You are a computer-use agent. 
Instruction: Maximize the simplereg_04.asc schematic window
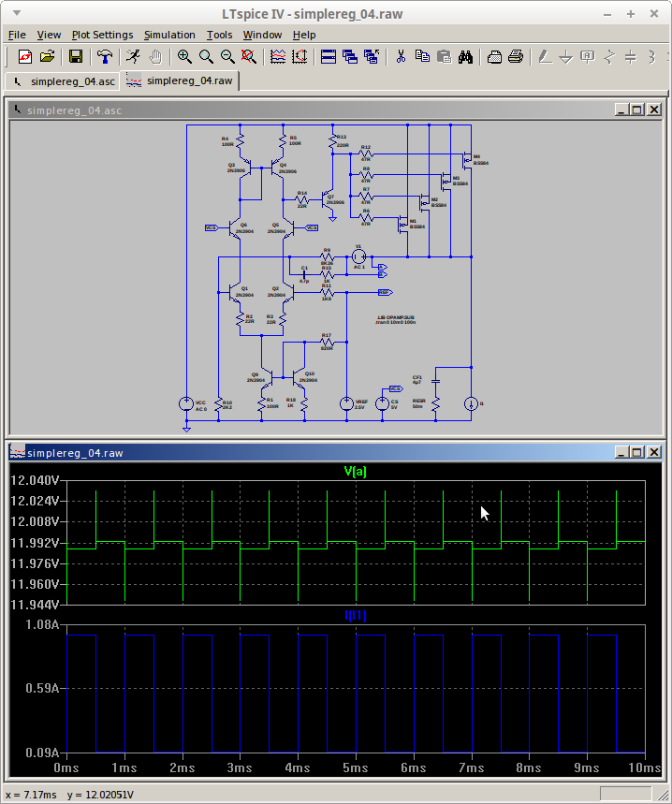click(637, 110)
